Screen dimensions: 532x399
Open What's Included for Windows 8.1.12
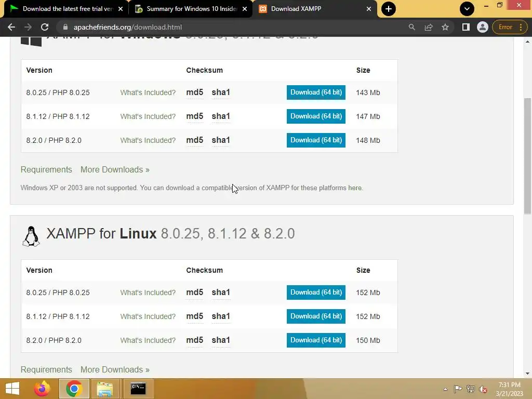coord(148,116)
